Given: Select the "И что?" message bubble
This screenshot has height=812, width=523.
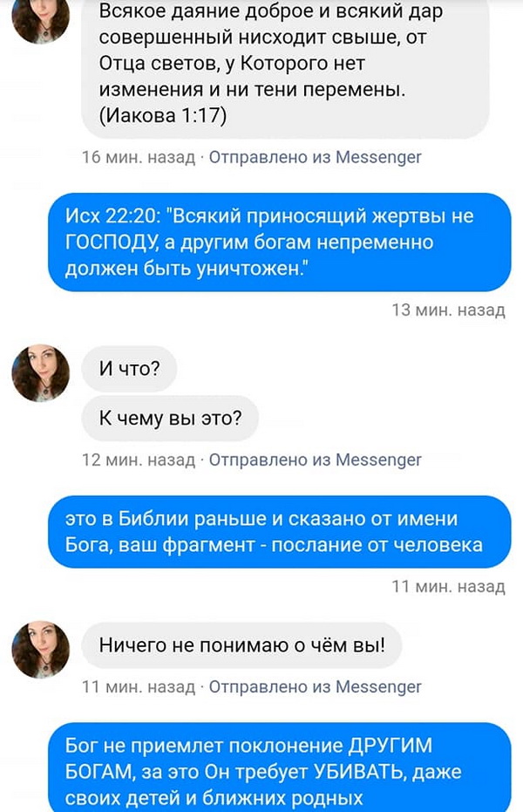Looking at the screenshot, I should coord(129,369).
